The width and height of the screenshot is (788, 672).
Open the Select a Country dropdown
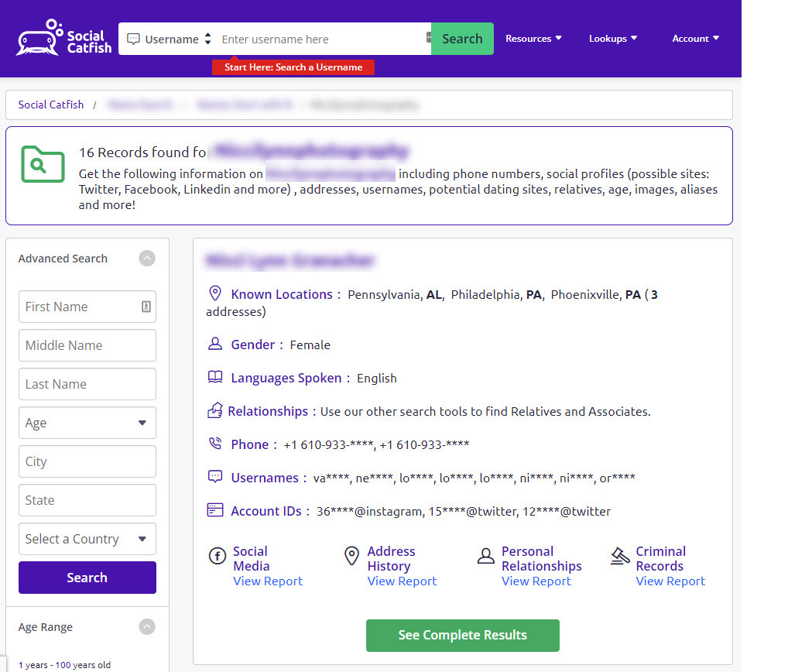(x=87, y=539)
